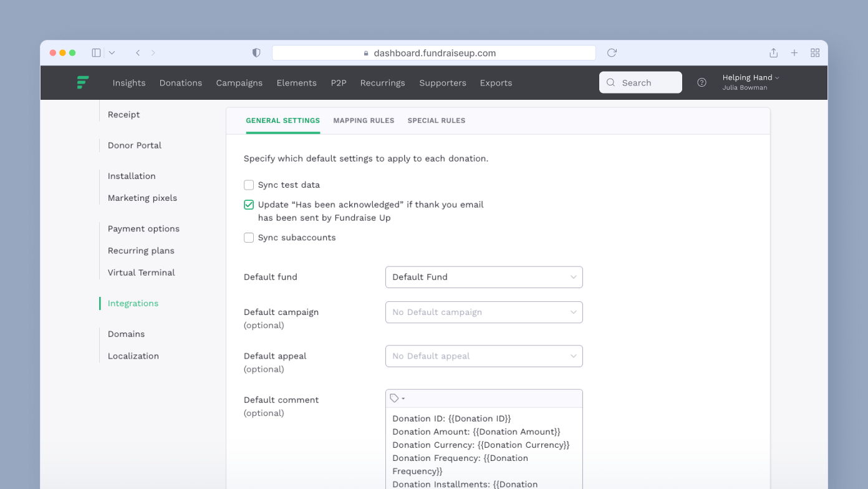Open Insights in top navigation
868x489 pixels.
click(x=129, y=83)
